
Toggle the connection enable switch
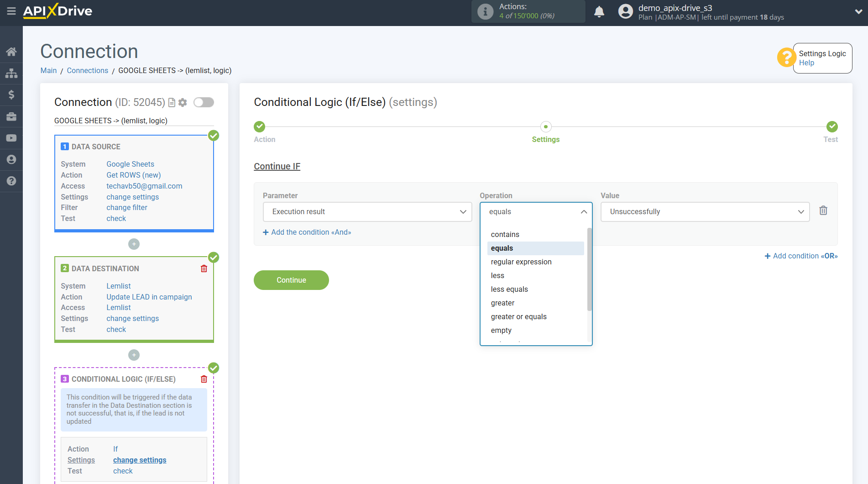point(204,102)
